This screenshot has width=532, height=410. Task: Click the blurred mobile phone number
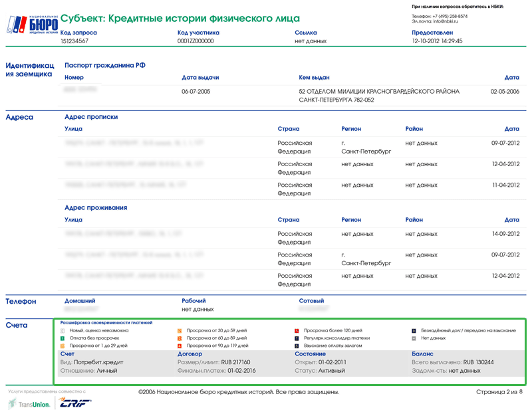(314, 308)
